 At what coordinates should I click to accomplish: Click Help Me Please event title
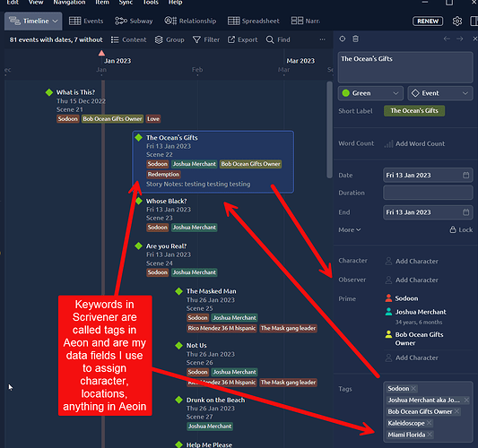[209, 444]
